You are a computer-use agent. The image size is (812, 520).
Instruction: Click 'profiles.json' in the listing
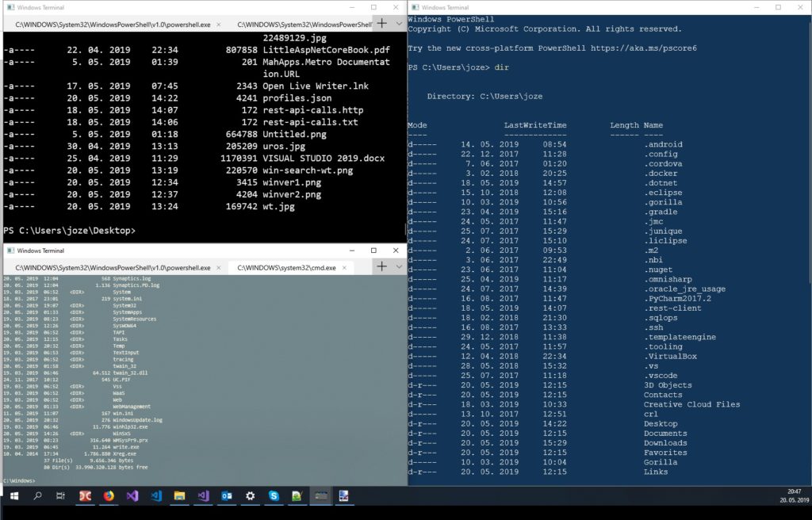point(297,97)
